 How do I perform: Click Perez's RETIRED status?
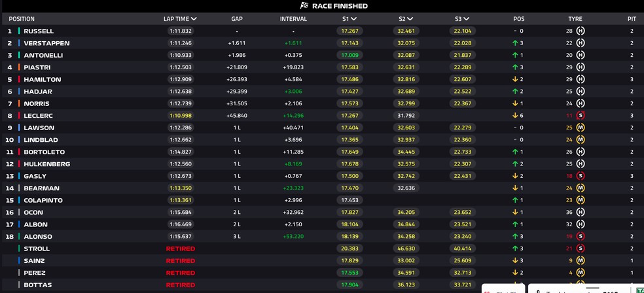(180, 273)
